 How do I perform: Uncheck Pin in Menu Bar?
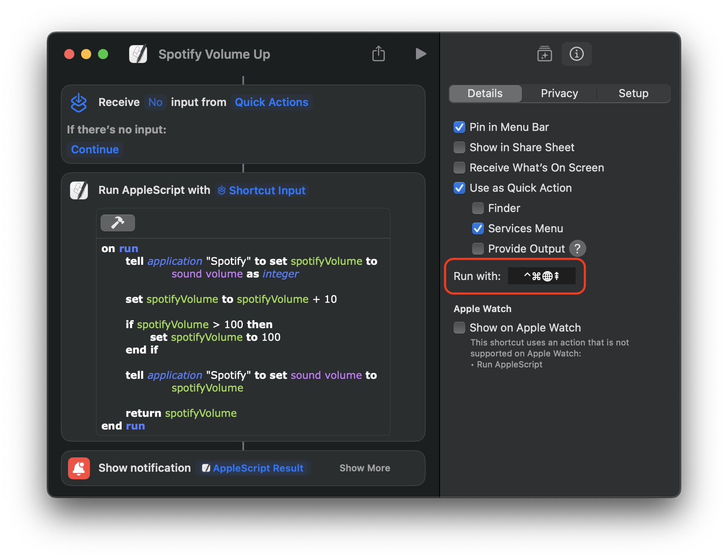coord(459,127)
